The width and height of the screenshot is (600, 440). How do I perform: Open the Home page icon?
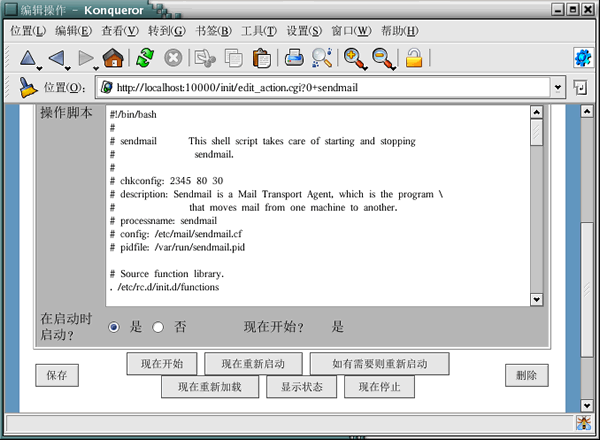click(x=113, y=58)
